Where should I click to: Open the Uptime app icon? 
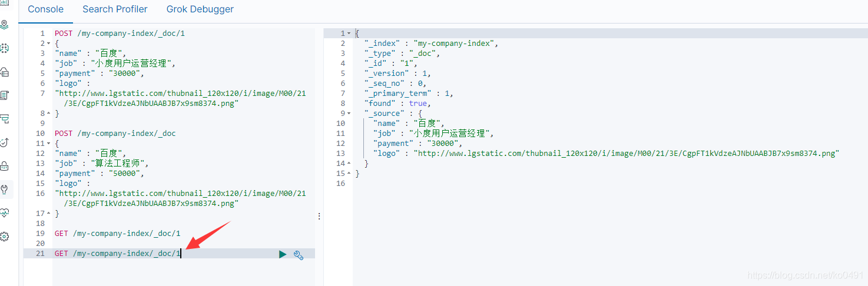[5, 142]
